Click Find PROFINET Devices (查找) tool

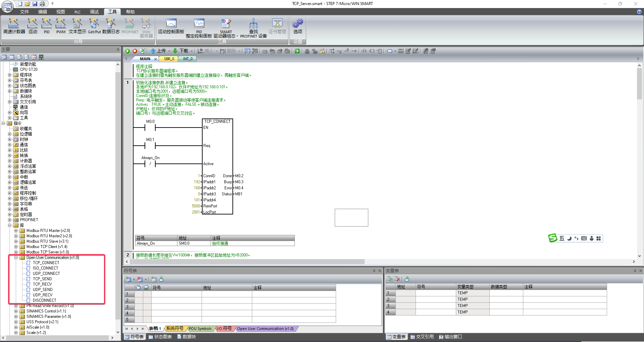click(x=253, y=28)
